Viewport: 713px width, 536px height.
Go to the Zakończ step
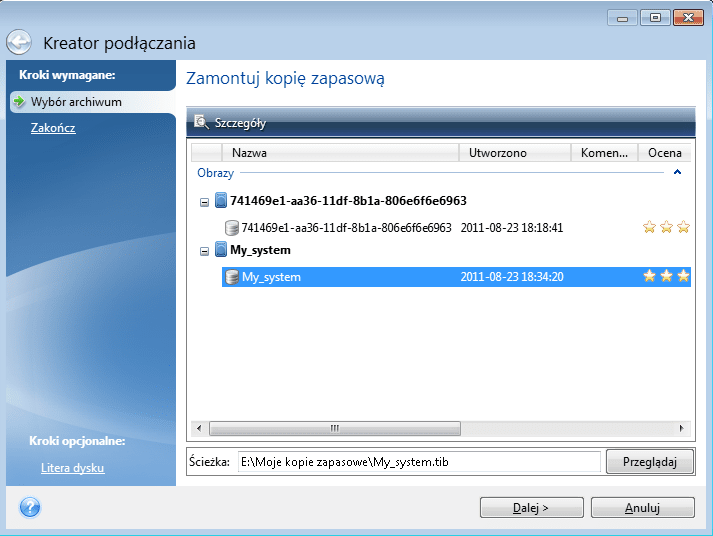coord(53,128)
